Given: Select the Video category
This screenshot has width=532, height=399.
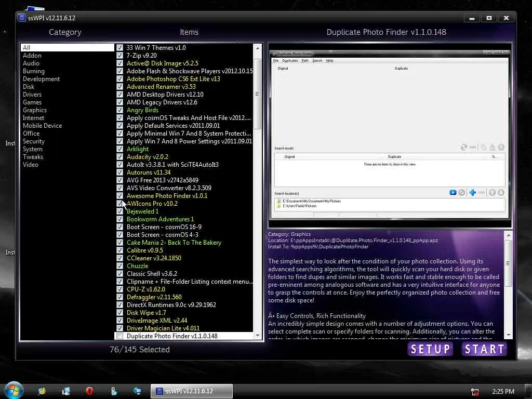Looking at the screenshot, I should pyautogui.click(x=31, y=165).
